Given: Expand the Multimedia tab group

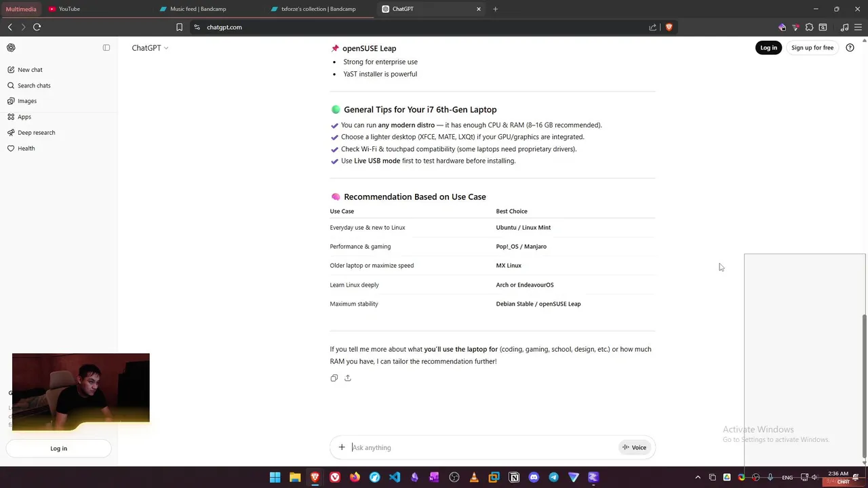Looking at the screenshot, I should click(21, 9).
